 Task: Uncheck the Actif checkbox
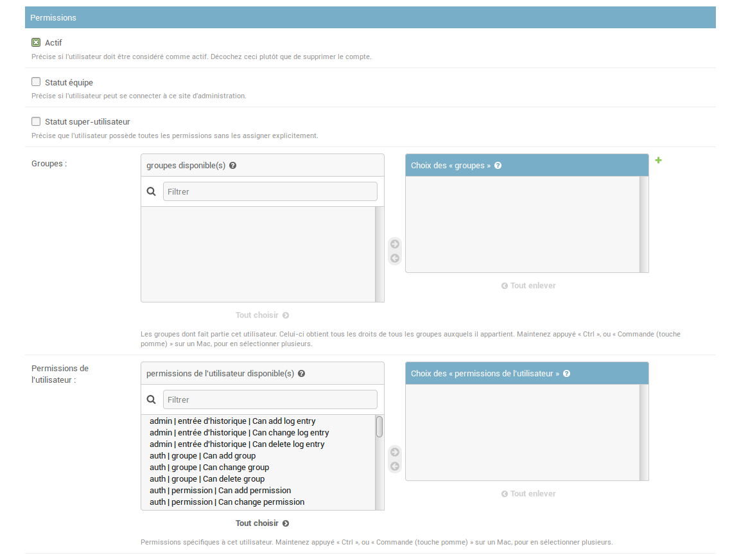coord(36,42)
